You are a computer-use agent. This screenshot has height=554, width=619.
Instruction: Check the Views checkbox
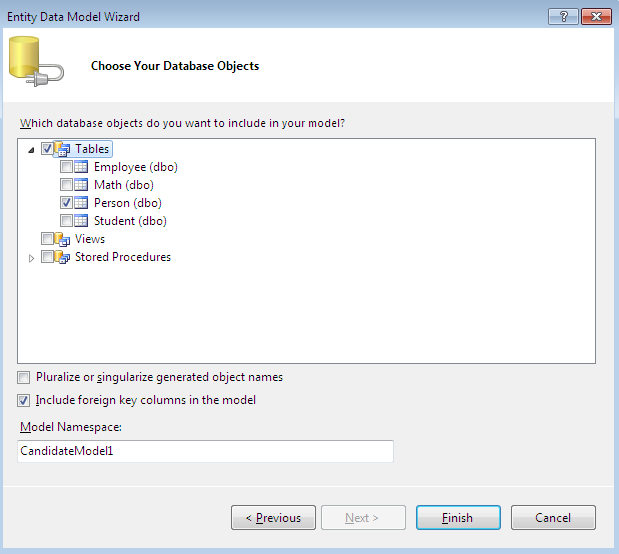[x=47, y=239]
